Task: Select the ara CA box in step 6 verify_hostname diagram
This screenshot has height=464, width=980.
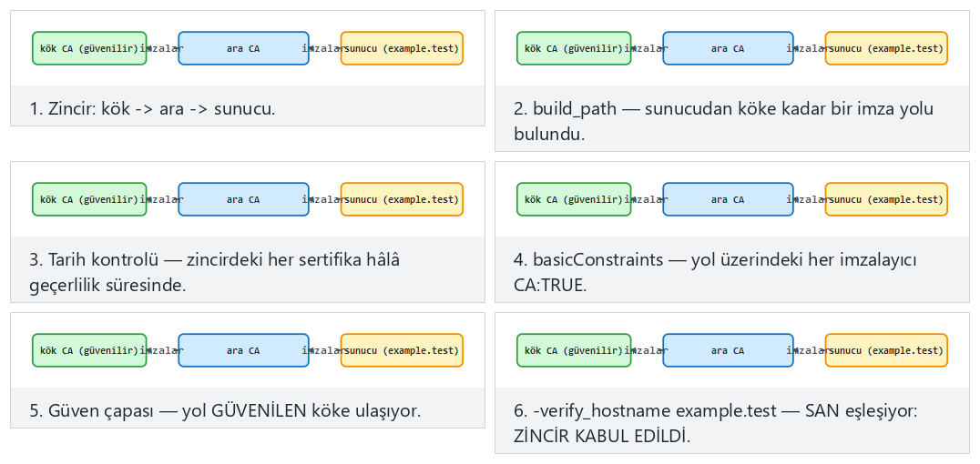Action: (728, 350)
